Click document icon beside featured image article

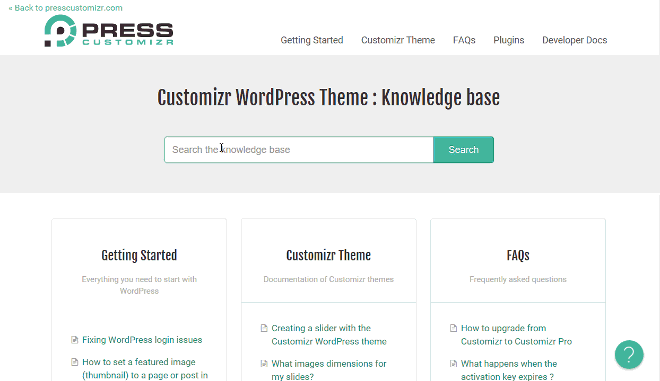(x=75, y=362)
